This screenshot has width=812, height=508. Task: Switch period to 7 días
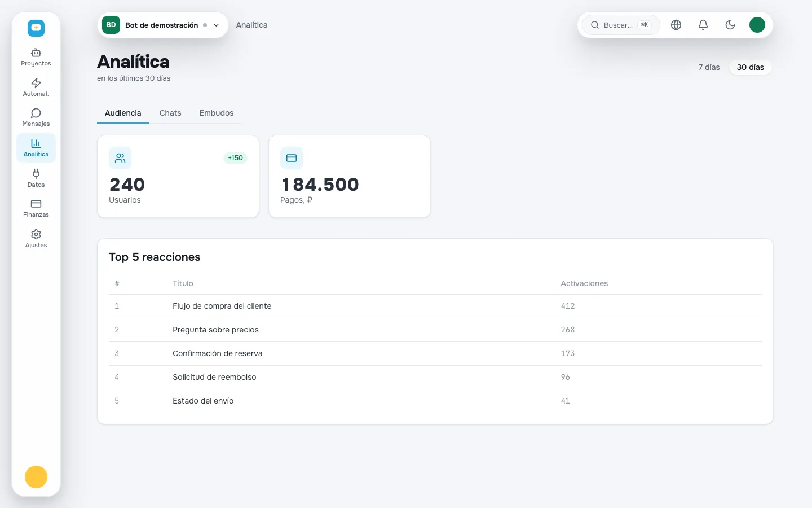pyautogui.click(x=709, y=67)
